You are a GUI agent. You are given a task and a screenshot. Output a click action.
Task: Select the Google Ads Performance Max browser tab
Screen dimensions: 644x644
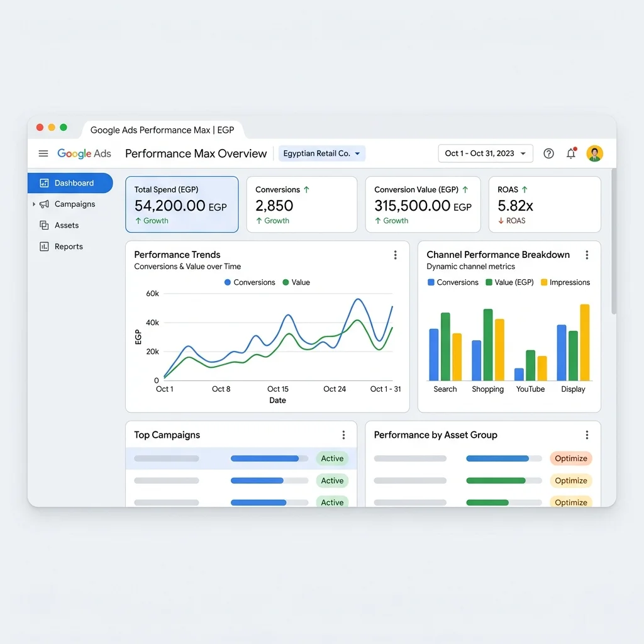click(162, 130)
